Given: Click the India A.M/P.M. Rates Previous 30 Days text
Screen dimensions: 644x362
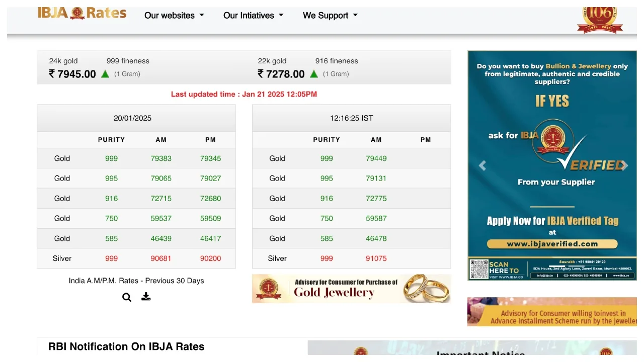Looking at the screenshot, I should (x=136, y=281).
